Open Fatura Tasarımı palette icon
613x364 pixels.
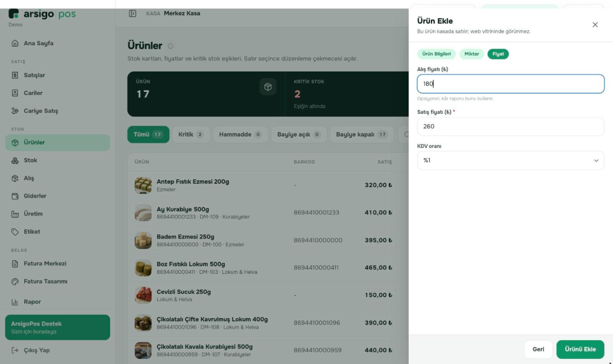point(15,282)
